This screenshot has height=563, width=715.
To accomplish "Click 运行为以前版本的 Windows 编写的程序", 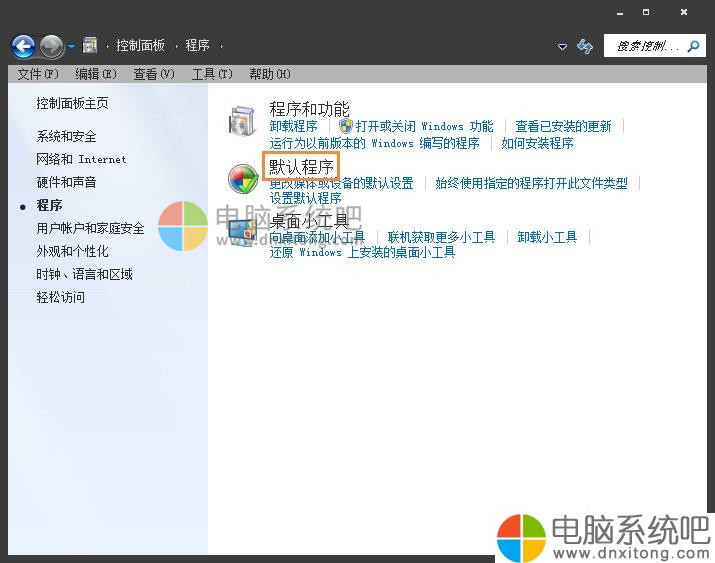I will 374,143.
